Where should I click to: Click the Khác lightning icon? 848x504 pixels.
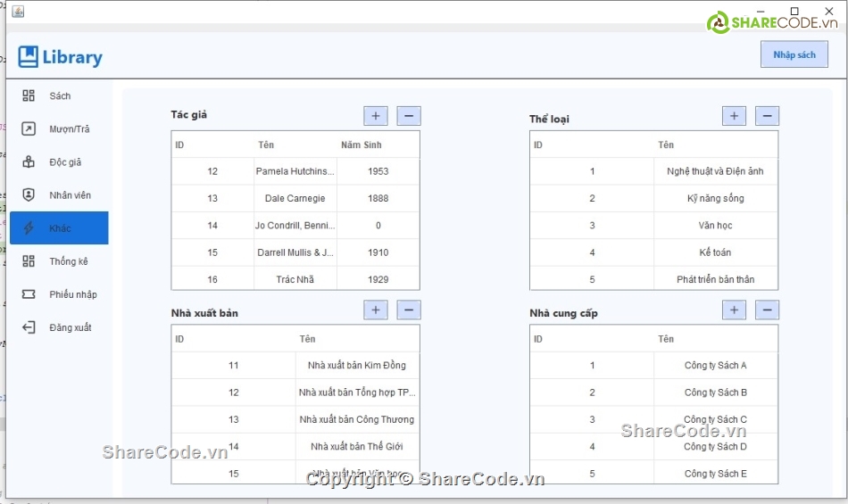pyautogui.click(x=29, y=228)
